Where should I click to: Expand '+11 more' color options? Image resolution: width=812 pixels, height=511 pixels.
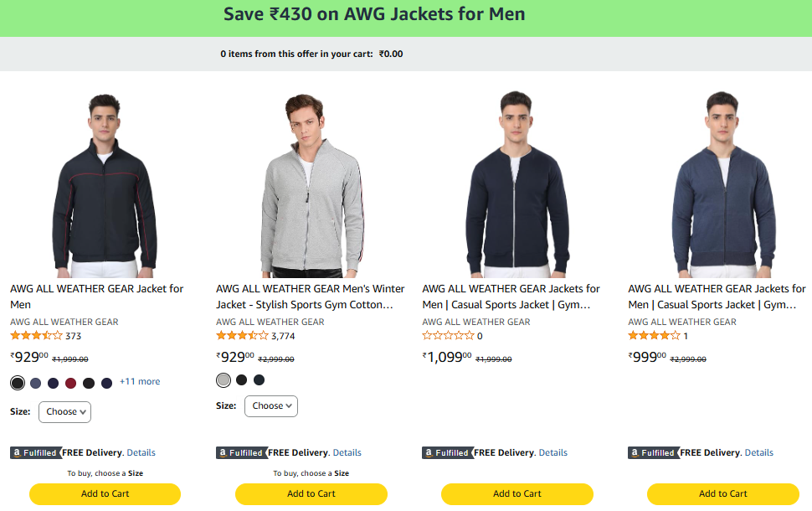(140, 382)
